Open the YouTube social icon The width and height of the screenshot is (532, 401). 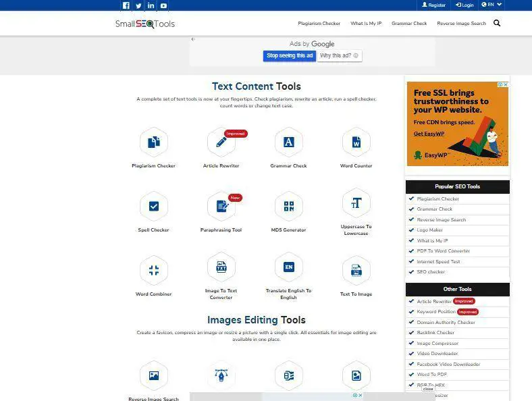tap(163, 5)
